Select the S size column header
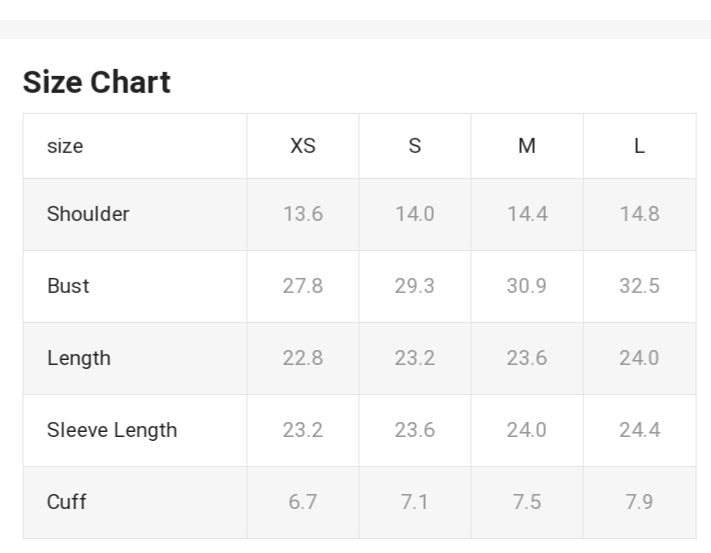Image resolution: width=711 pixels, height=553 pixels. point(415,146)
